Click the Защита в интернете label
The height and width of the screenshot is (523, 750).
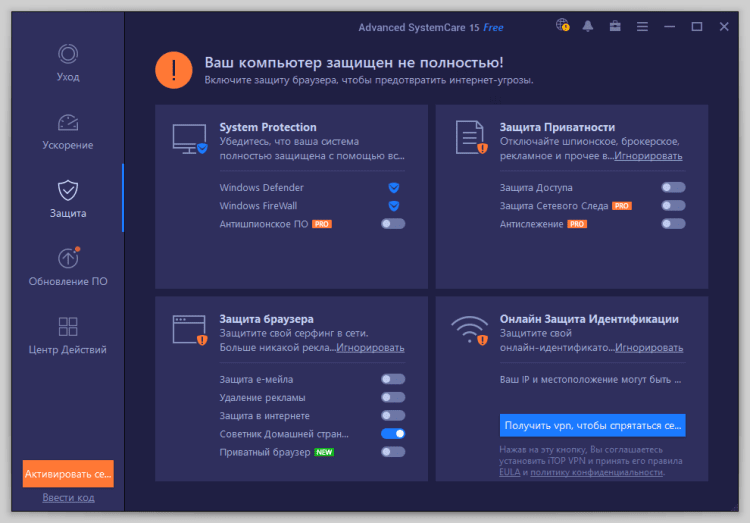[x=265, y=416]
